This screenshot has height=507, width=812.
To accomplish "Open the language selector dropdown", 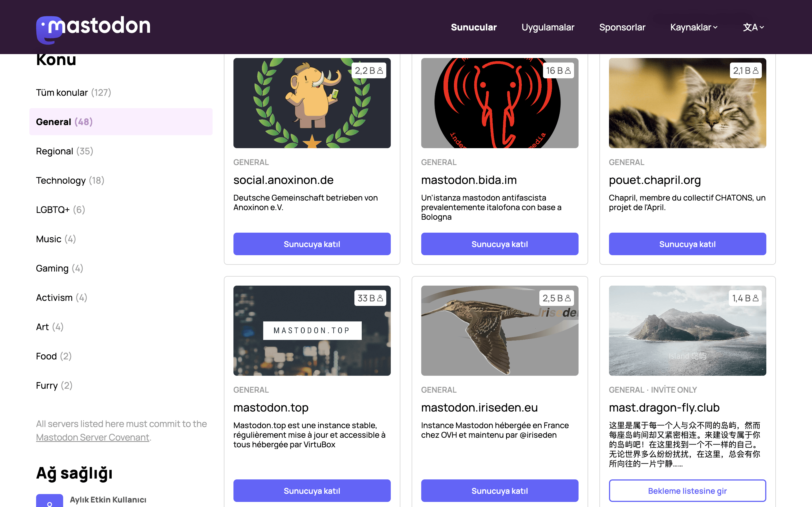I will pos(753,27).
